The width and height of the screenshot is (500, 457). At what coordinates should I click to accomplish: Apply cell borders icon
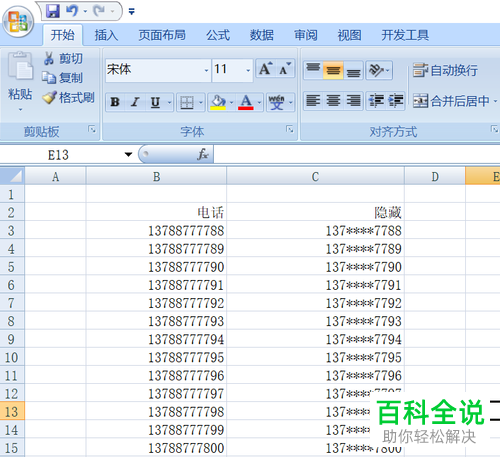coord(187,102)
